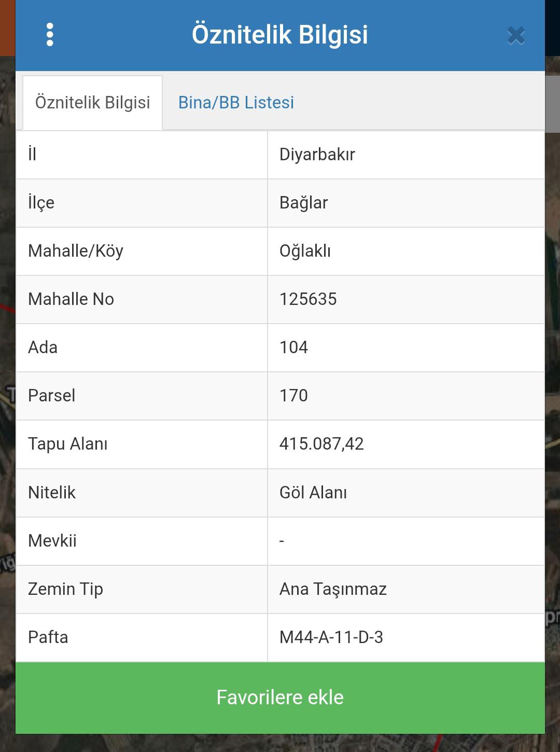Select the Pafta value M44-A-11-D-3
This screenshot has width=560, height=752.
331,637
